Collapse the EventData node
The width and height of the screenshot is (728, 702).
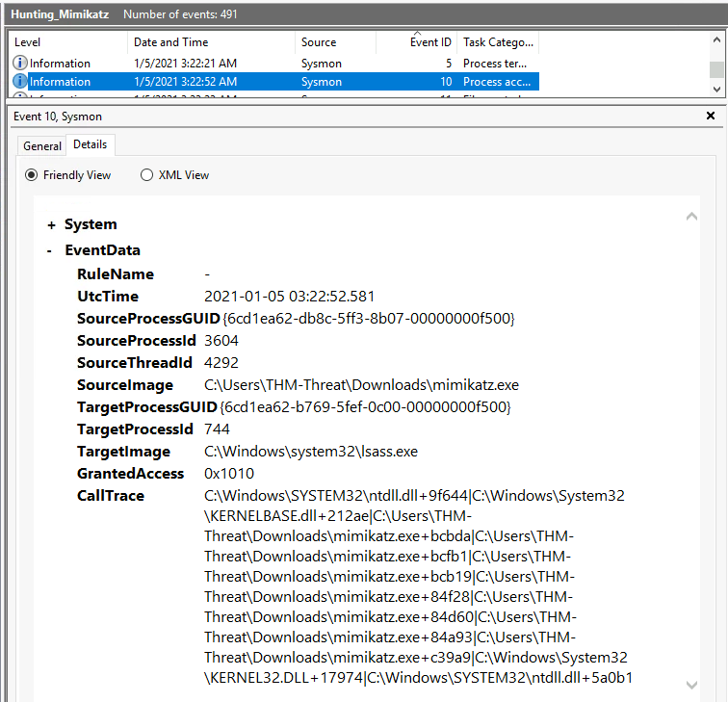(x=49, y=250)
